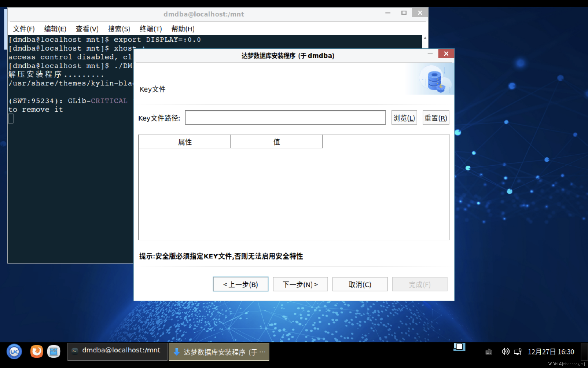Viewport: 588px width, 368px height.
Task: Close the 达梦数据库安装程序 dialog
Action: click(x=446, y=54)
